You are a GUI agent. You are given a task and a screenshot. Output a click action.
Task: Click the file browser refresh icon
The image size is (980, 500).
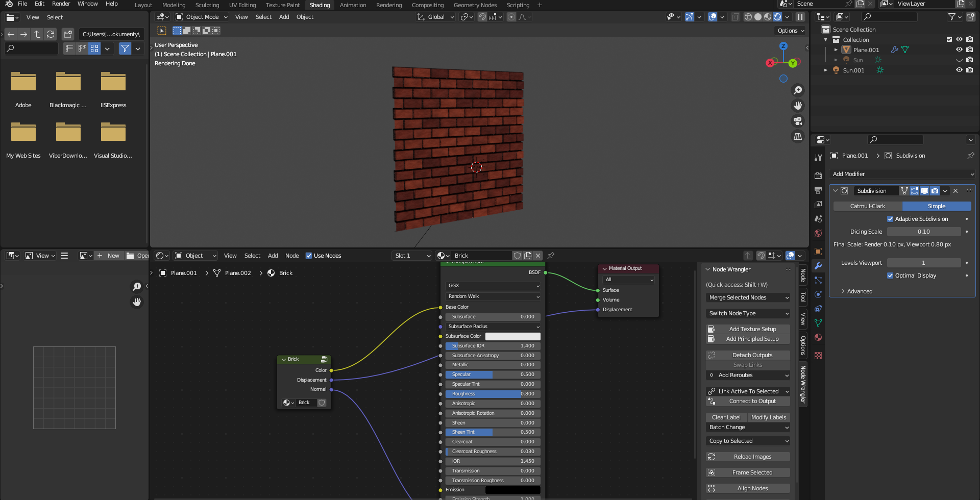coord(50,34)
